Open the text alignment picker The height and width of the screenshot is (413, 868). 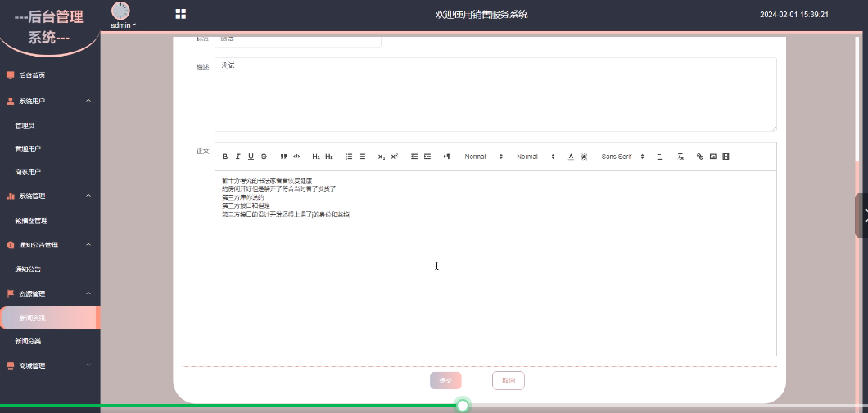click(660, 157)
